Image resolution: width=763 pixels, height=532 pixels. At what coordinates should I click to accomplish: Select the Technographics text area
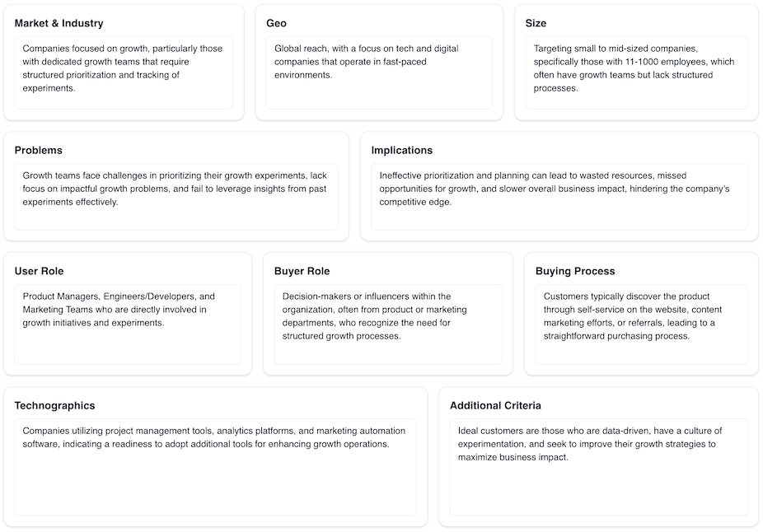(x=215, y=467)
